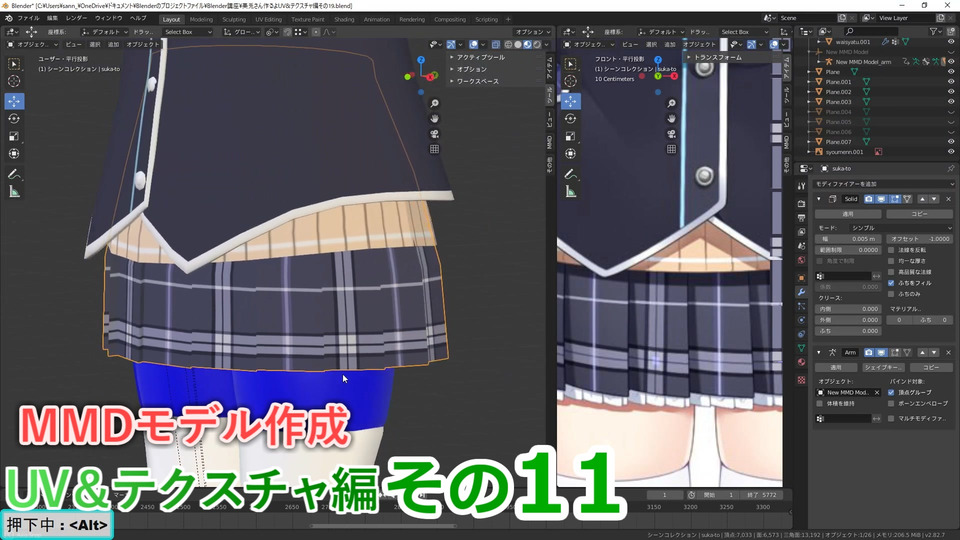Enable the 法線を反転 checkbox
This screenshot has height=540, width=960.
891,249
